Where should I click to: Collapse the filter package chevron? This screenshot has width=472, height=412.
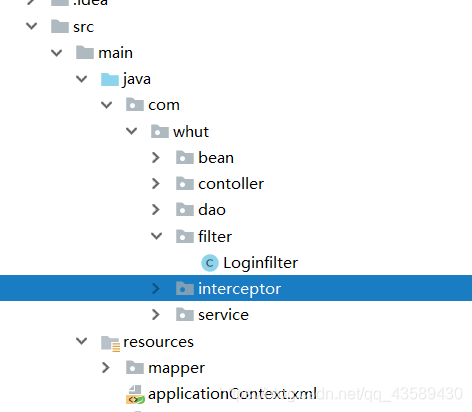click(x=157, y=236)
